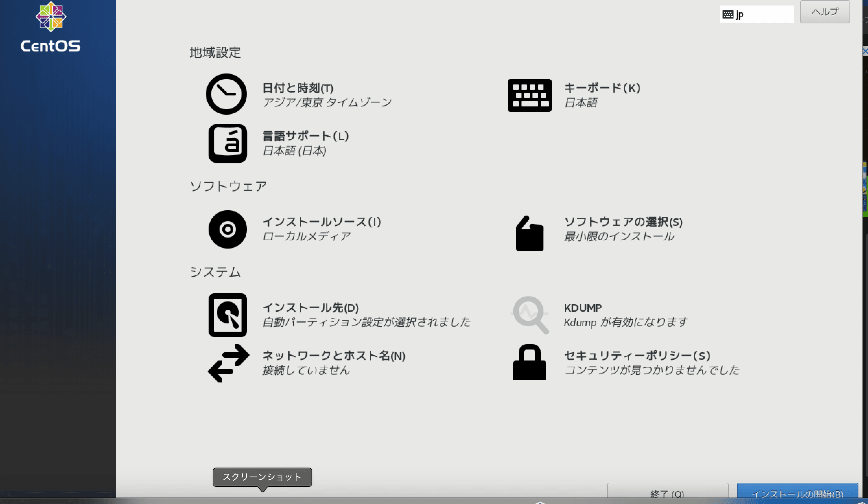This screenshot has width=868, height=504.
Task: Select the installation source disc icon
Action: (x=228, y=229)
